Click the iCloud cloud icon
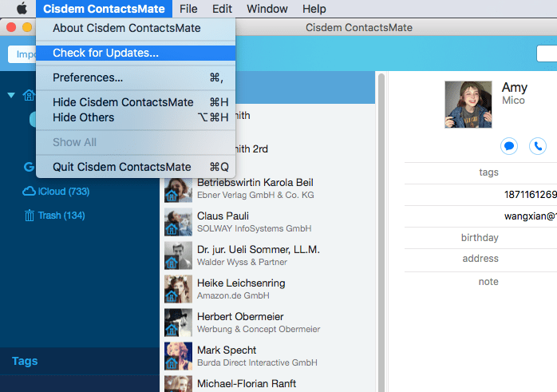This screenshot has width=557, height=392. click(x=30, y=191)
